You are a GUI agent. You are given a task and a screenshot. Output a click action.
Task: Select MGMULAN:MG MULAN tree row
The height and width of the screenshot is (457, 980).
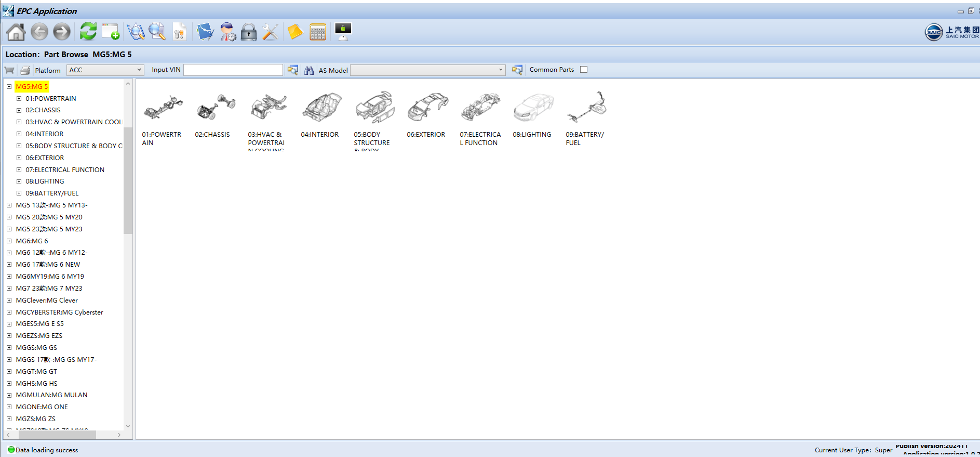click(51, 395)
